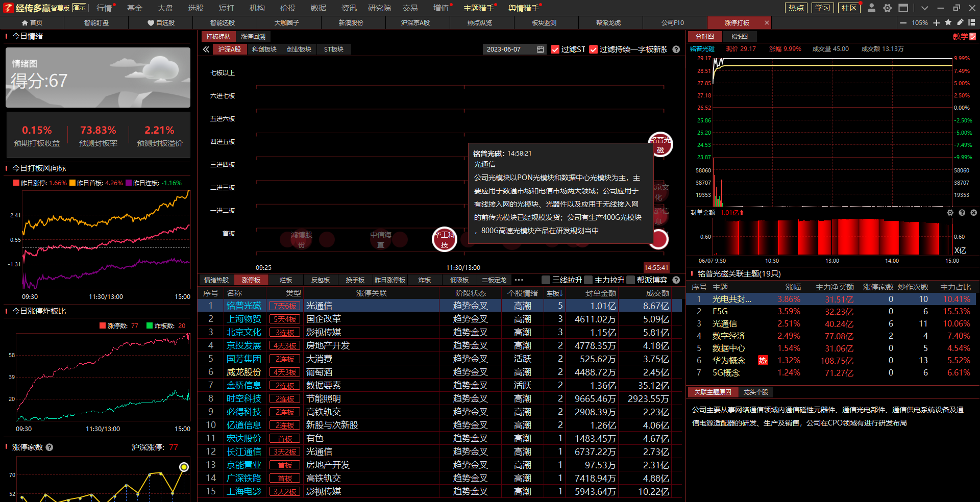Select the 科创板块 tab
980x502 pixels.
(x=264, y=49)
